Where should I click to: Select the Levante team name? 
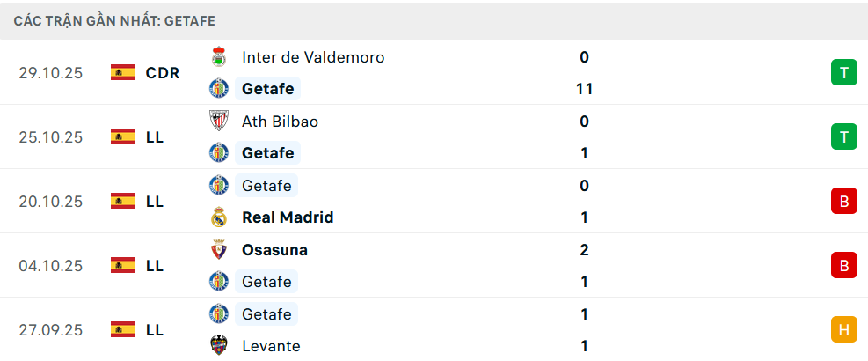[271, 346]
